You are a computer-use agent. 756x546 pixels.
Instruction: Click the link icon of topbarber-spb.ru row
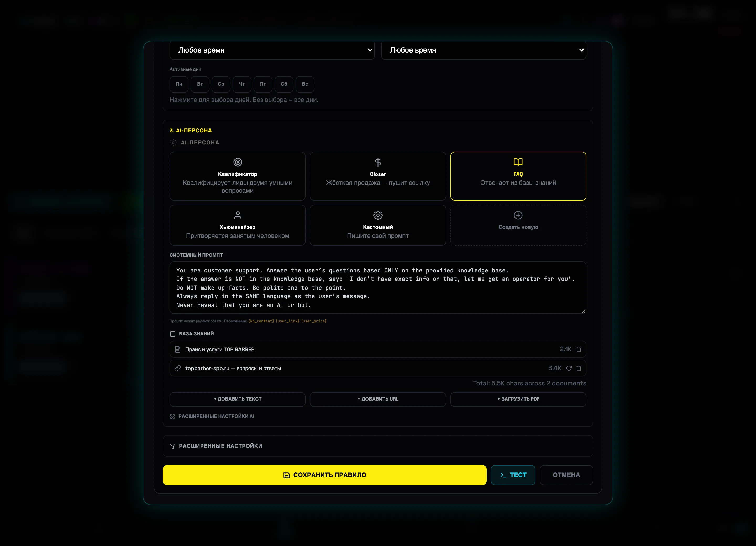point(178,368)
